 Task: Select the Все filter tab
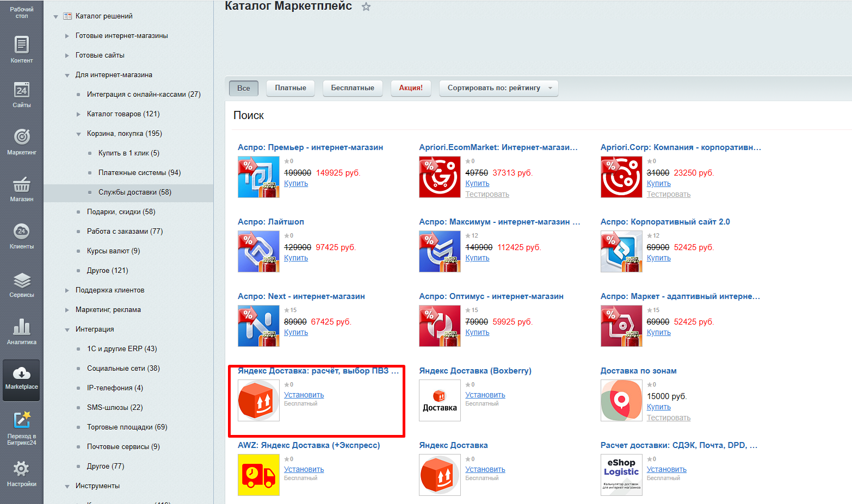click(x=244, y=88)
